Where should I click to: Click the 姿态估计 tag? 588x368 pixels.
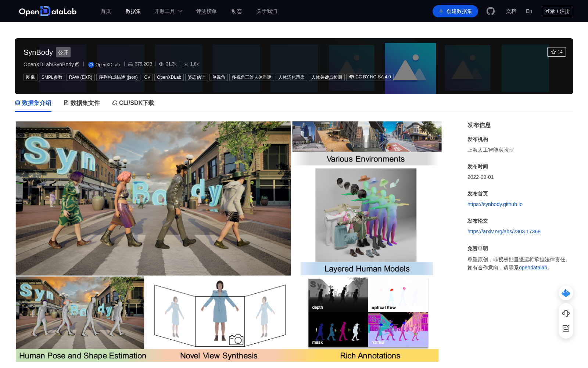click(197, 77)
